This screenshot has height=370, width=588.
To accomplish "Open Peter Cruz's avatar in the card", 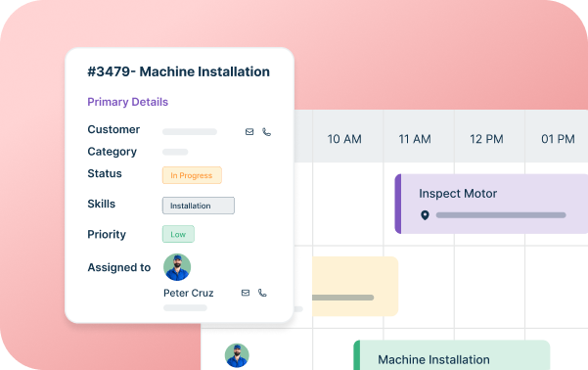I will [x=177, y=267].
